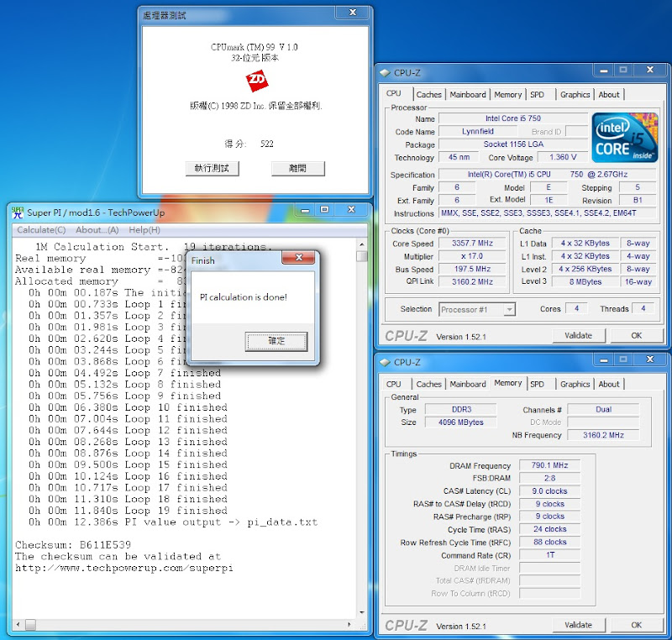The height and width of the screenshot is (640, 672).
Task: Switch to Memory tab in upper CPU-Z
Action: pyautogui.click(x=508, y=95)
